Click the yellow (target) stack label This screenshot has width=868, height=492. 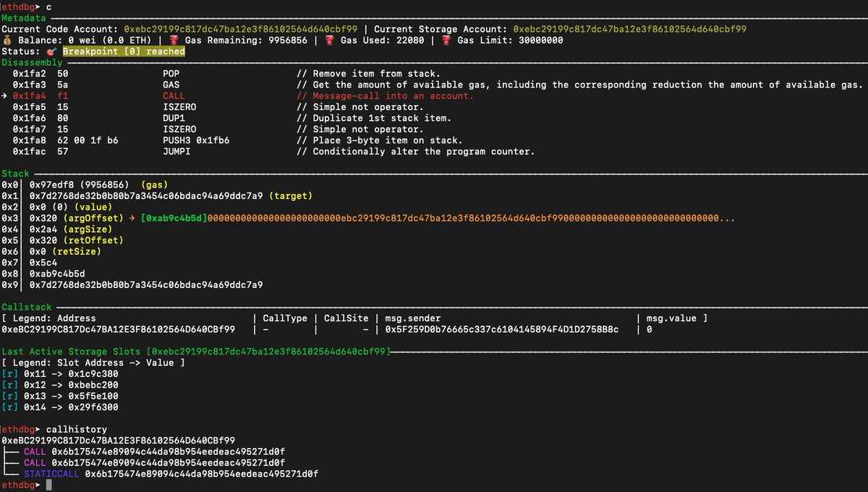pos(291,196)
